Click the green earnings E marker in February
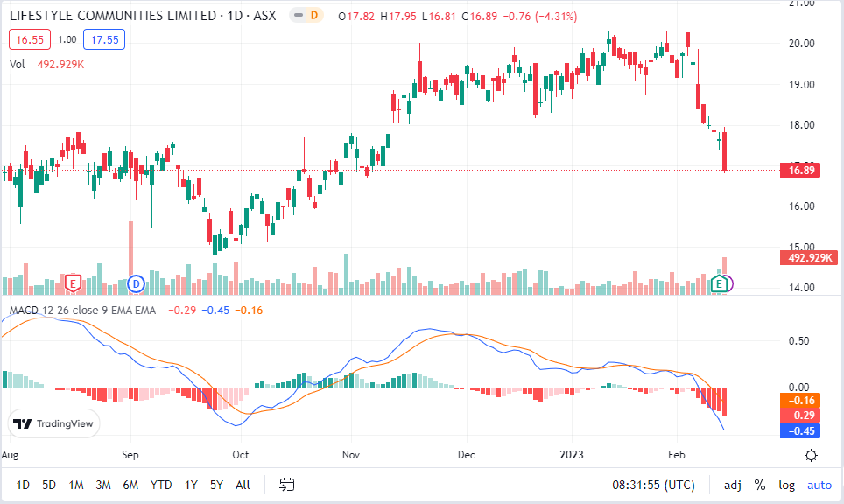The height and width of the screenshot is (504, 844). (x=720, y=283)
